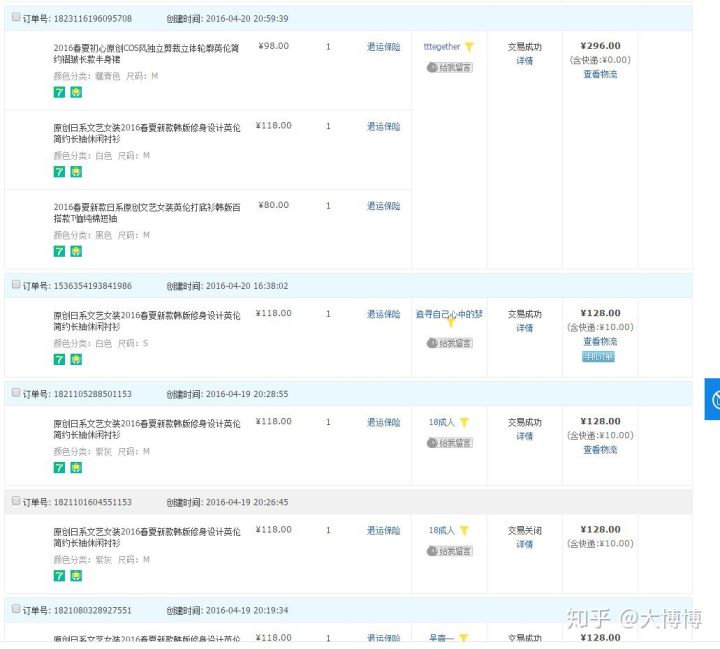Click 给我留言 in order 1821105288501153
Viewport: 720px width, 649px height.
(450, 443)
